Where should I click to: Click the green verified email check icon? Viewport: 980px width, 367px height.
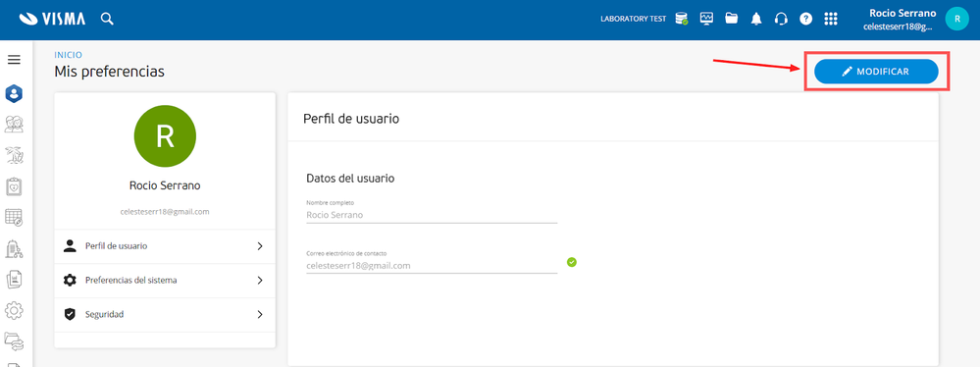point(571,262)
